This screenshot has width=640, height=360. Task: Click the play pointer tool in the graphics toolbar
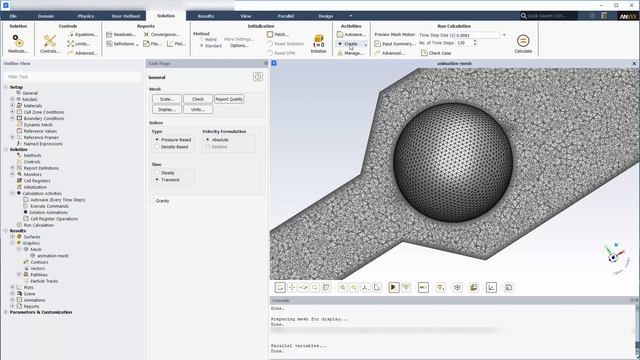(393, 288)
